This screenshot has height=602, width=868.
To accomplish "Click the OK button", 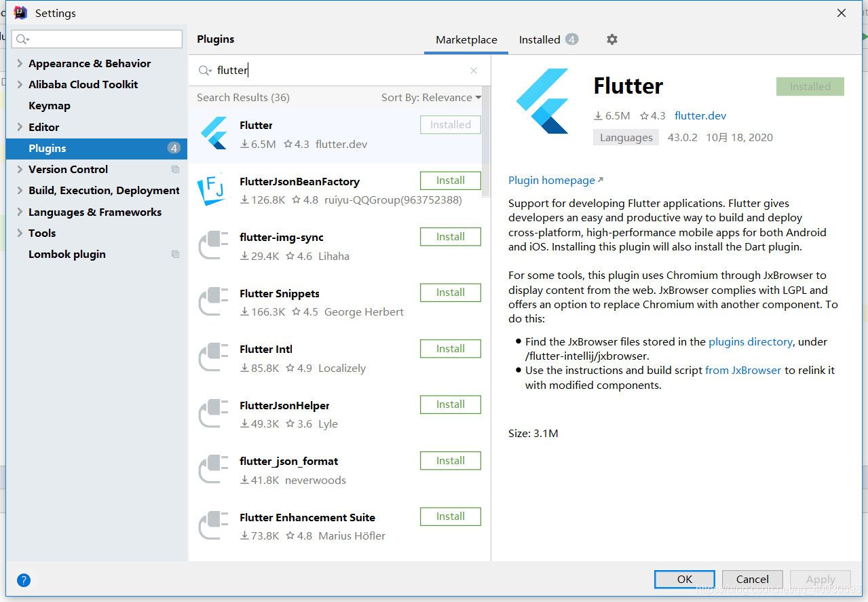I will click(685, 579).
